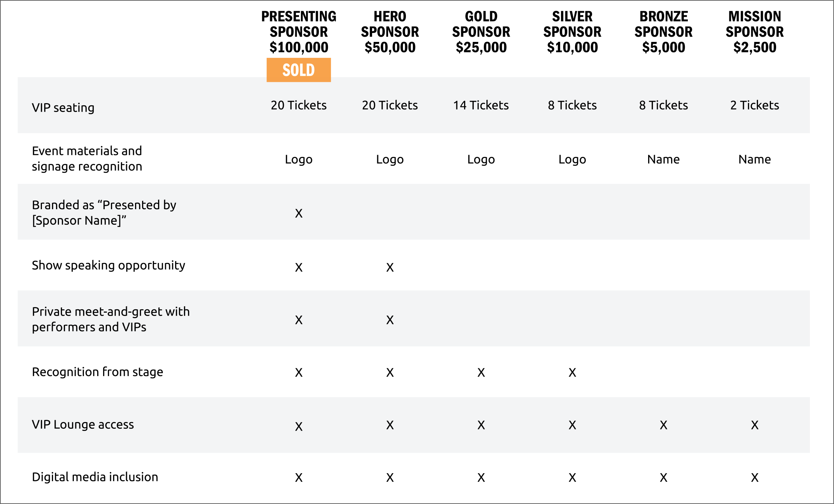Viewport: 834px width, 504px height.
Task: Select the Mission Sponsor $2,500 header
Action: (755, 32)
